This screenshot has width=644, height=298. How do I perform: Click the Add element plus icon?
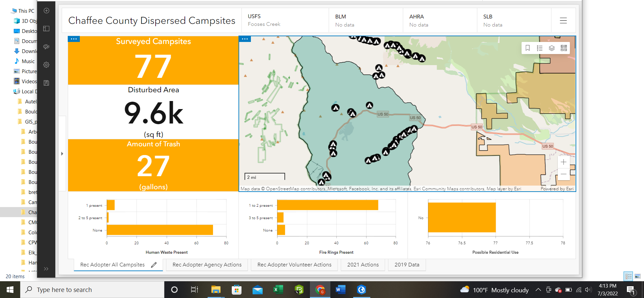(x=47, y=11)
